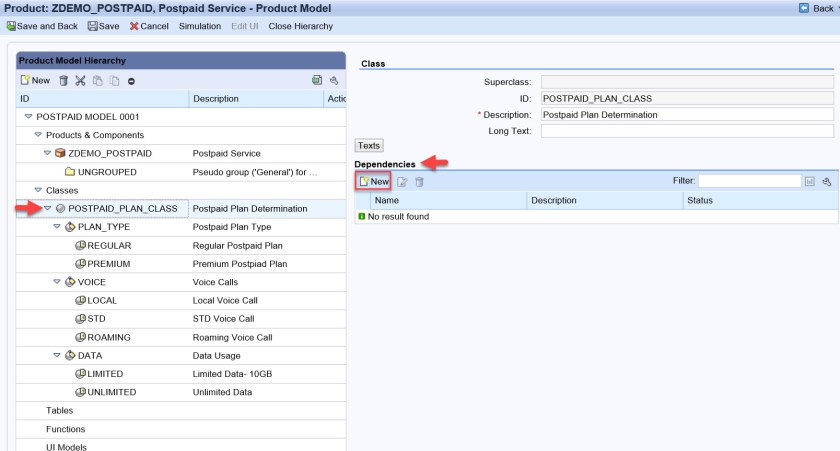Click the dependencies Filter field
The image size is (840, 451).
coord(749,181)
